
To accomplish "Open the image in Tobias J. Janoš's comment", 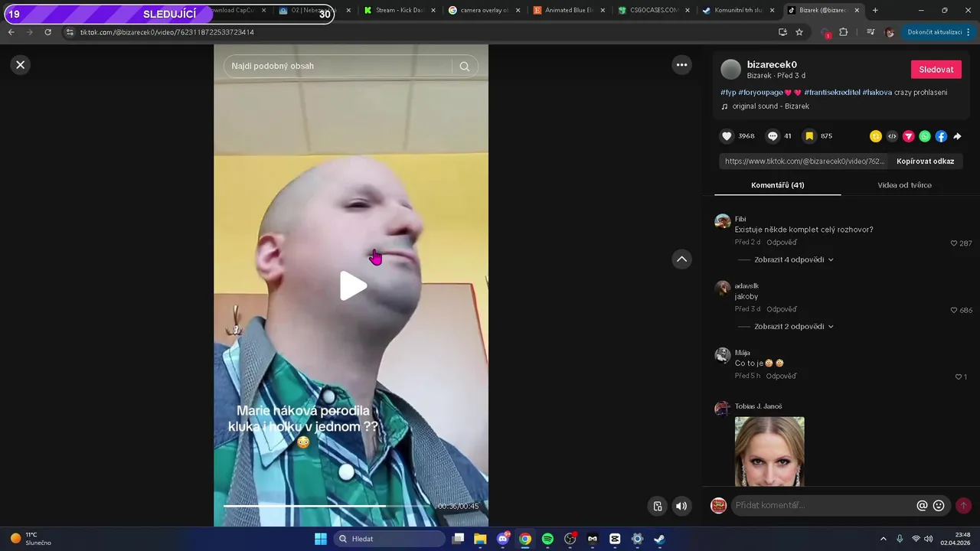I will pyautogui.click(x=769, y=452).
